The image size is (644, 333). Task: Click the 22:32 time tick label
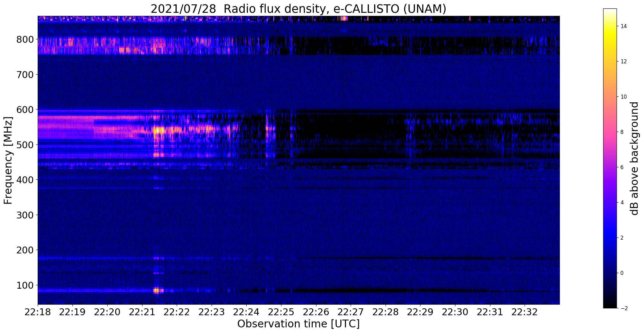click(525, 312)
